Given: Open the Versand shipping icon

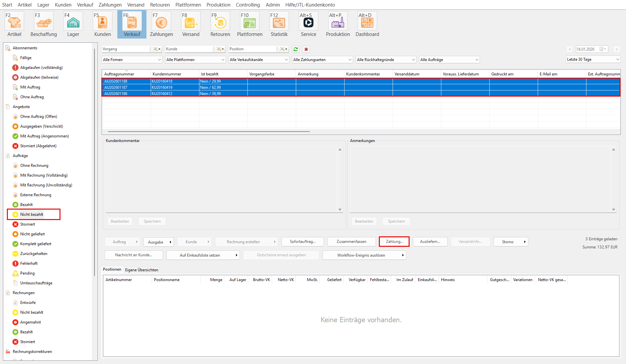Looking at the screenshot, I should [191, 23].
